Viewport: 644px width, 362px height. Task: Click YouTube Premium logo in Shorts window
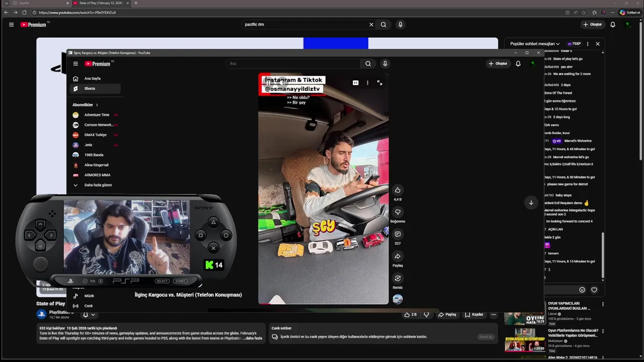pos(97,64)
